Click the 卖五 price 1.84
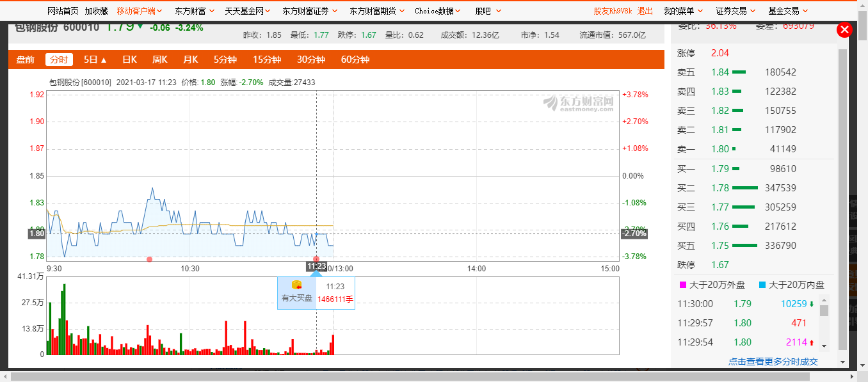This screenshot has height=382, width=868. [x=720, y=72]
